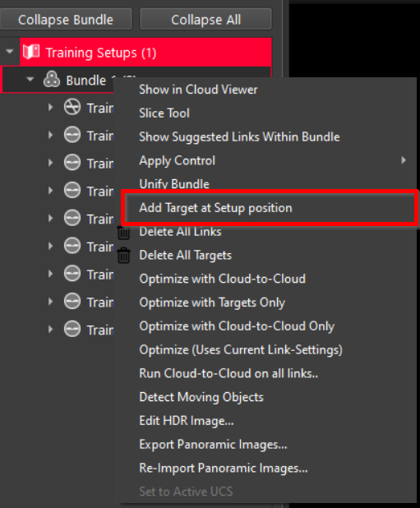This screenshot has height=508, width=420.
Task: Select the Slice Tool menu entry
Action: (164, 113)
